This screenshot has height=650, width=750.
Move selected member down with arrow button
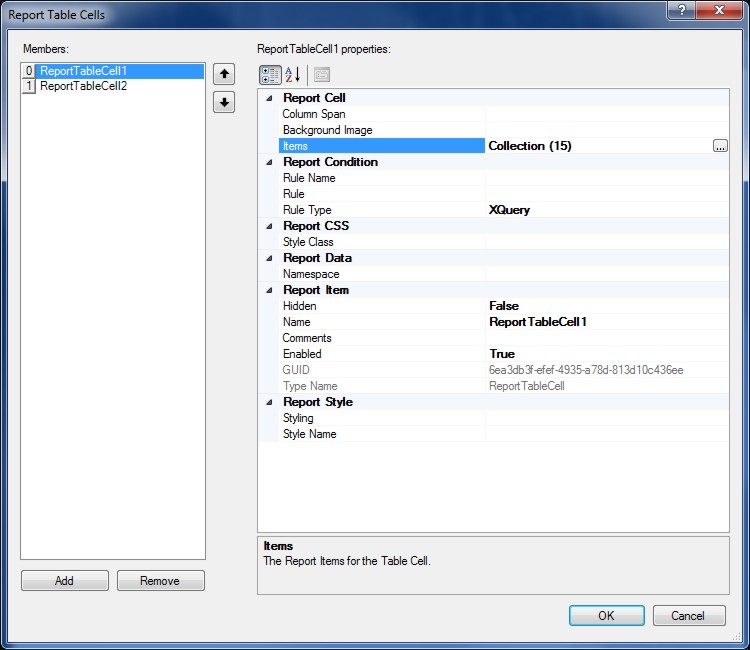(224, 103)
